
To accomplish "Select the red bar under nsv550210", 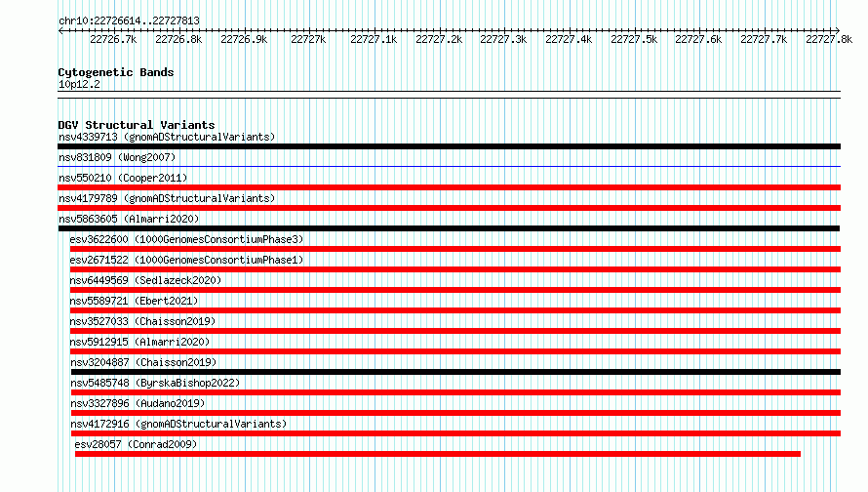I will [x=449, y=187].
